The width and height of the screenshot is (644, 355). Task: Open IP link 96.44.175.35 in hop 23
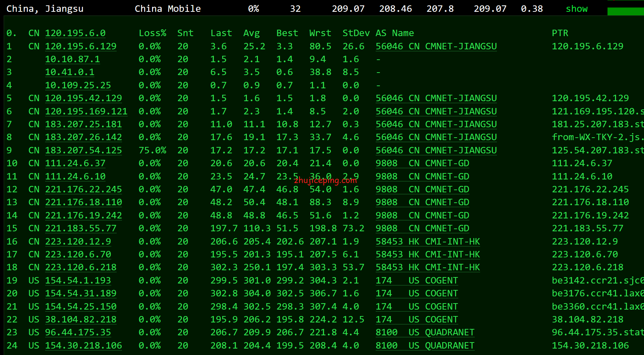click(78, 332)
